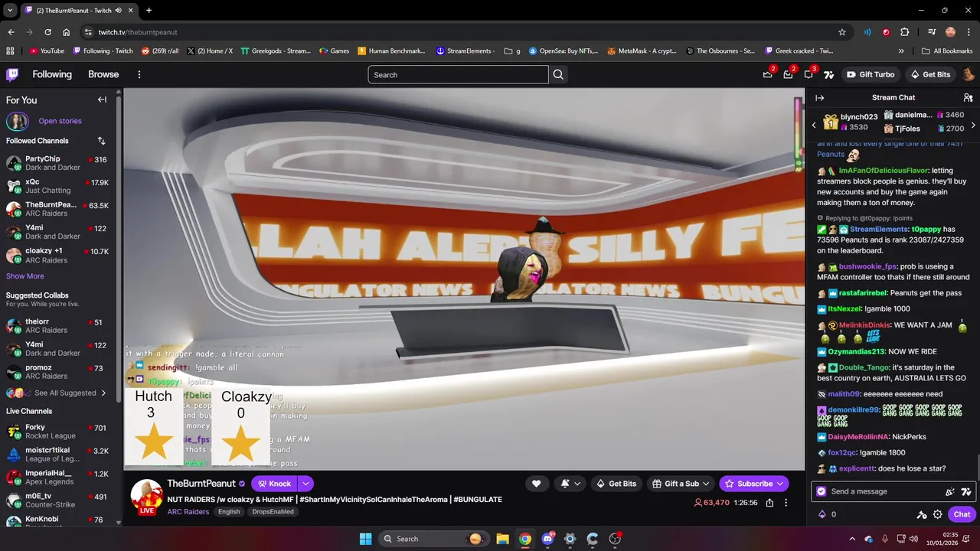Sort followed channels with the arrows icon
Image resolution: width=980 pixels, height=551 pixels.
click(101, 141)
